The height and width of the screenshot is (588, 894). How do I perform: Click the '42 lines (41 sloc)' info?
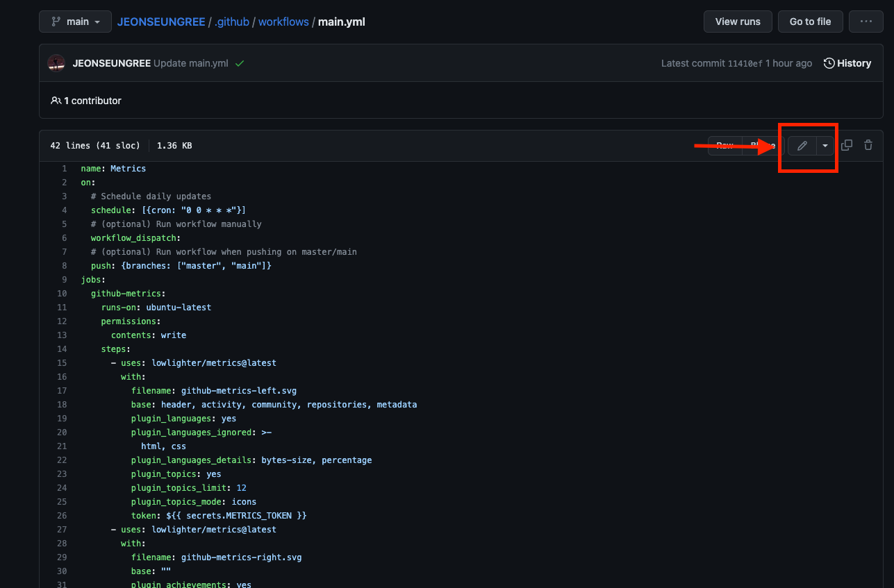tap(95, 146)
